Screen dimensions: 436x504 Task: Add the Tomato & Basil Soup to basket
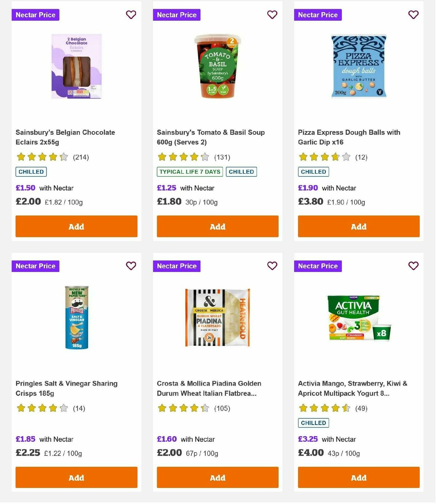[217, 226]
